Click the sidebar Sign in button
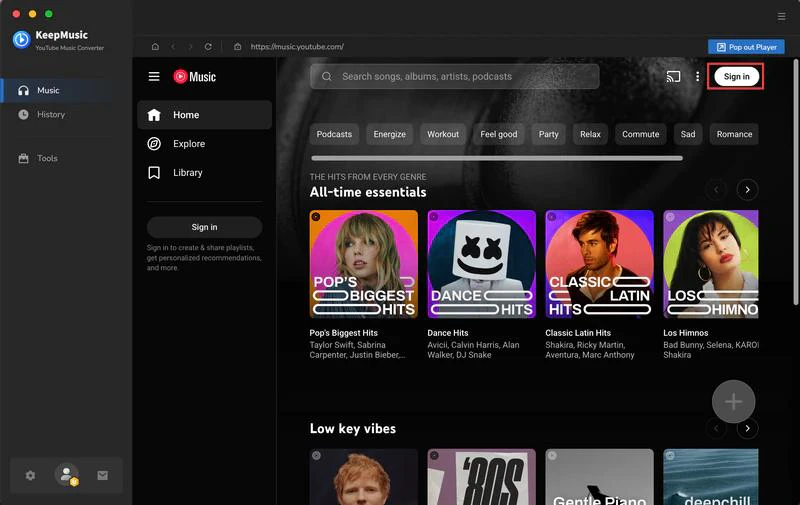 204,227
